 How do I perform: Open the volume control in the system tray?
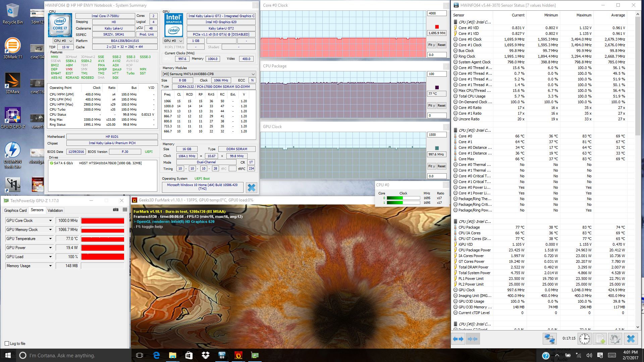click(x=589, y=355)
